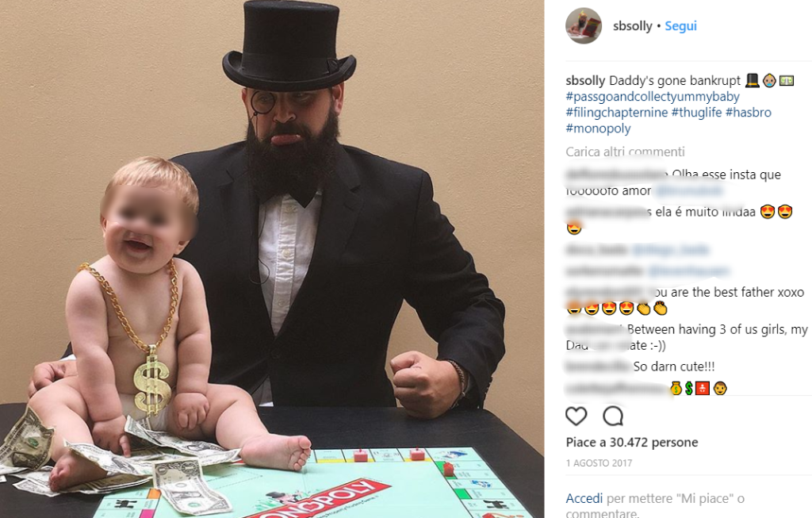View the Piace a 30.472 persone likes list
Screen dimensions: 812x518
point(631,443)
